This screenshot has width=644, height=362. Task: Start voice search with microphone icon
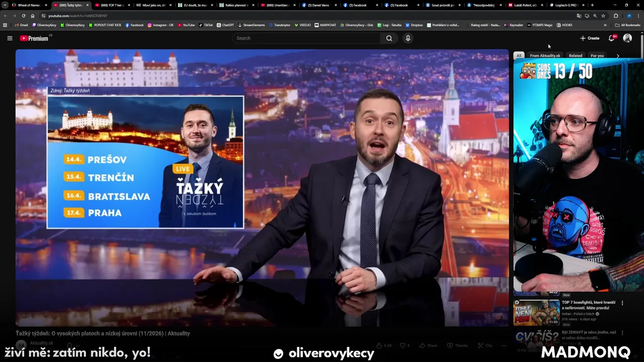408,38
